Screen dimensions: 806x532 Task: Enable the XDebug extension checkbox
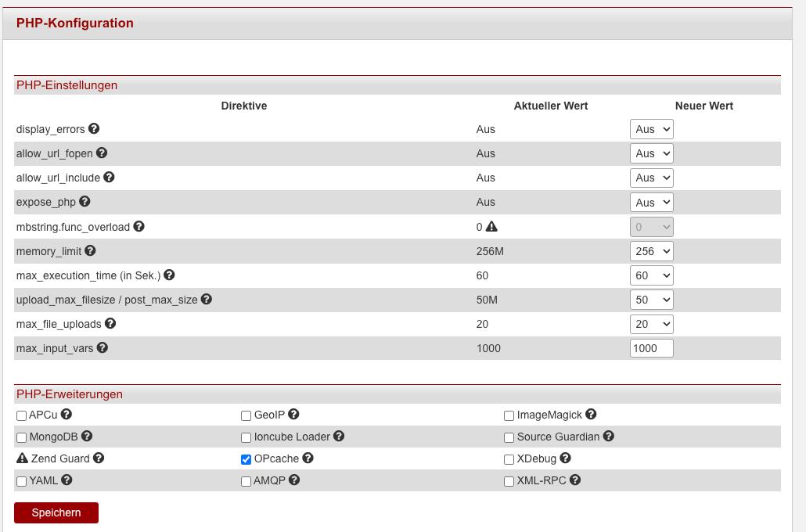click(509, 459)
